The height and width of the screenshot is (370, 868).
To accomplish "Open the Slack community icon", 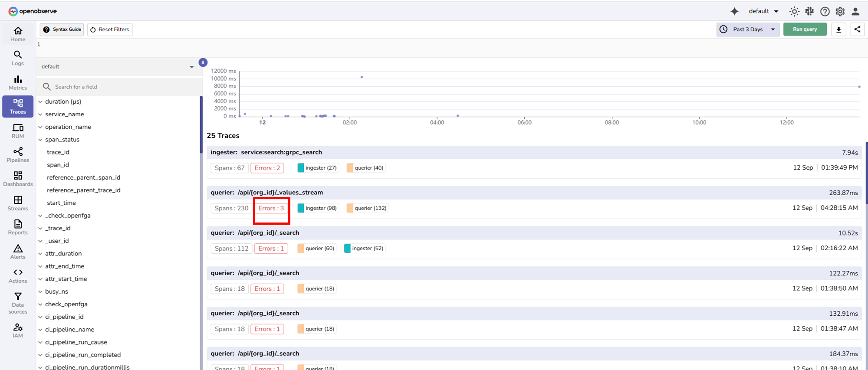I will pyautogui.click(x=809, y=11).
